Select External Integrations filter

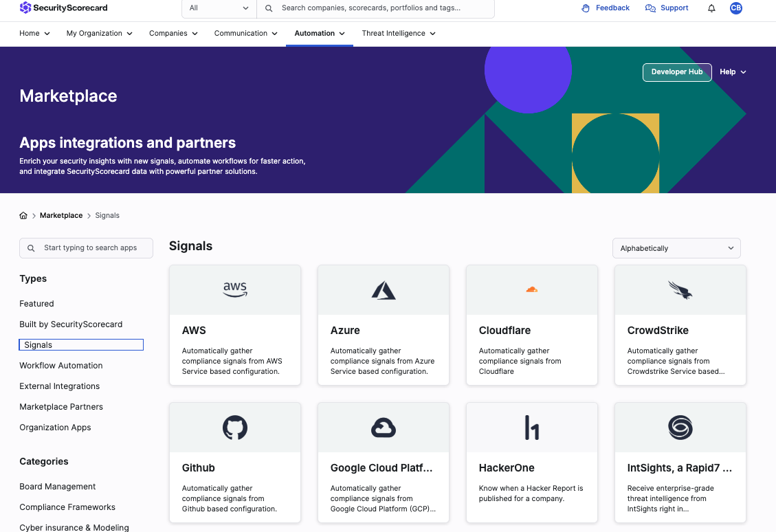tap(59, 386)
